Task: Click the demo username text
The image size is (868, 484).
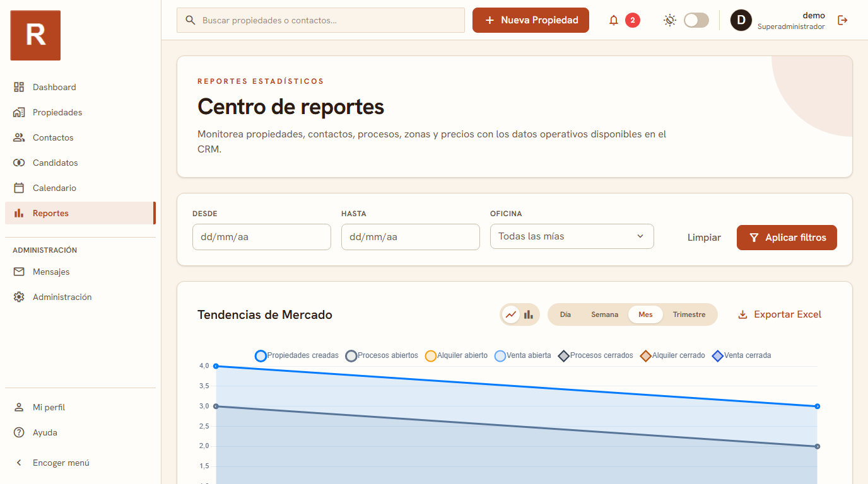Action: pyautogui.click(x=814, y=15)
